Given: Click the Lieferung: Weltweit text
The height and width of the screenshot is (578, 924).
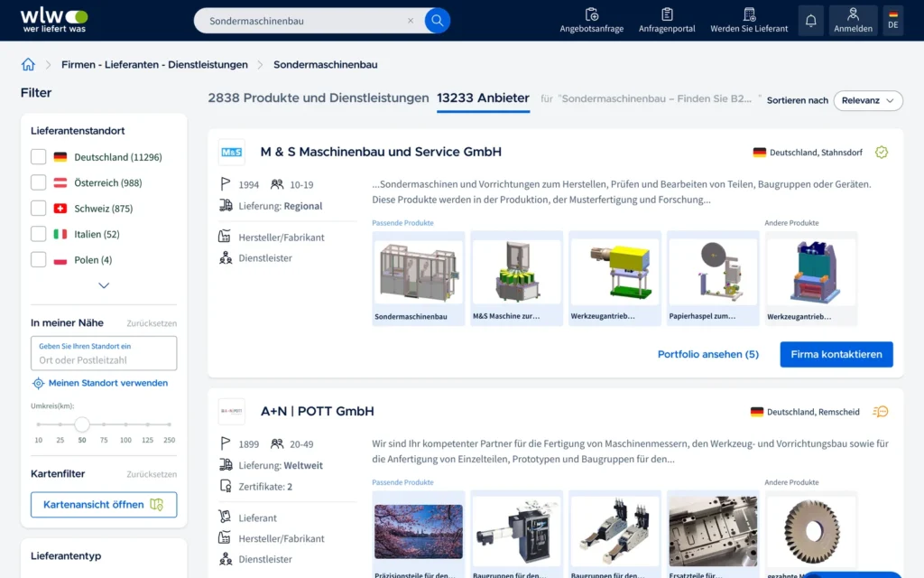Looking at the screenshot, I should [x=281, y=465].
